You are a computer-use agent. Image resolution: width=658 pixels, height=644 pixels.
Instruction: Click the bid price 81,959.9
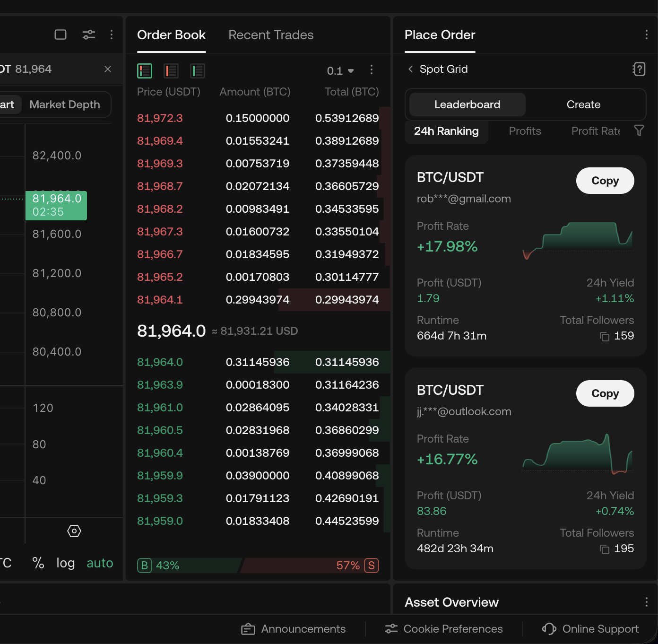pos(160,476)
